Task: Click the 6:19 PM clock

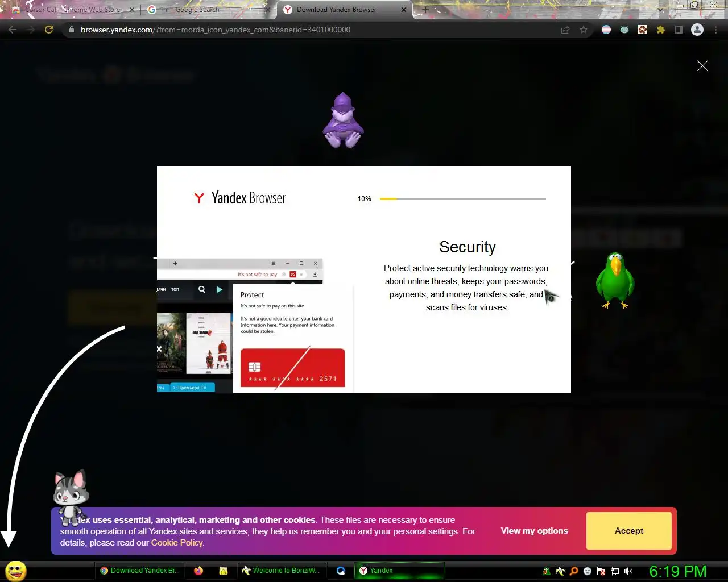Action: [678, 571]
